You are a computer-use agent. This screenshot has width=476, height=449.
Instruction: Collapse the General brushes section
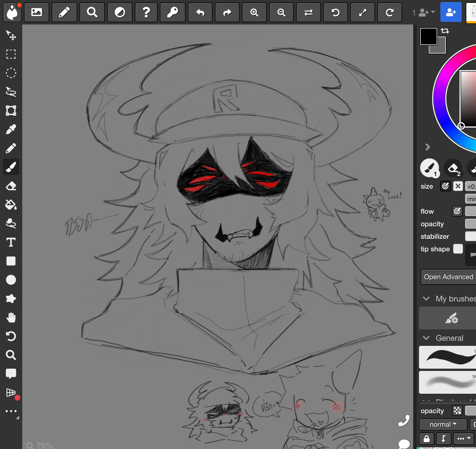pyautogui.click(x=426, y=338)
